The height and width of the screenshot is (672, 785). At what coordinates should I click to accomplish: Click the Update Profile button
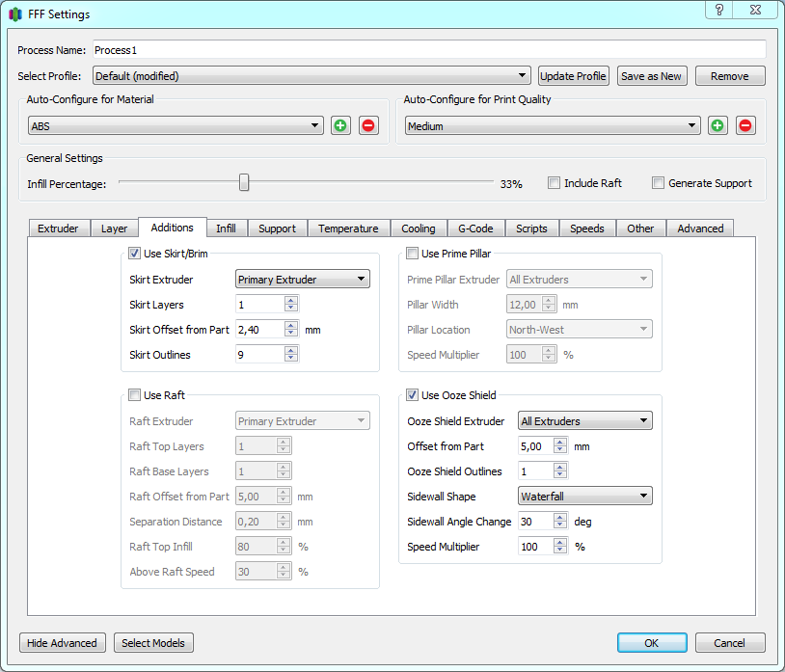[573, 76]
